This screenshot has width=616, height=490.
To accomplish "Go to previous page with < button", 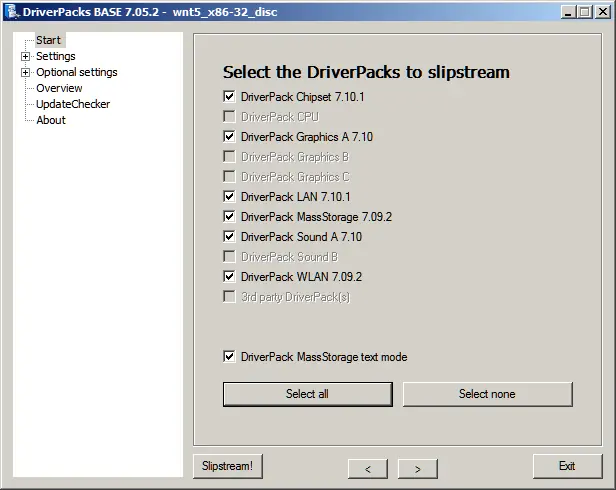I will tap(368, 469).
